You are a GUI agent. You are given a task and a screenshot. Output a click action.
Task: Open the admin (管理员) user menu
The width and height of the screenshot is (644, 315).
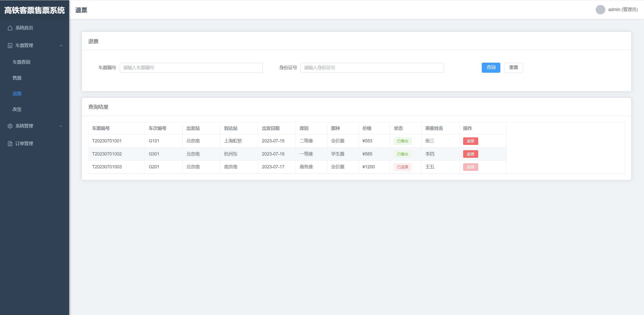click(623, 10)
